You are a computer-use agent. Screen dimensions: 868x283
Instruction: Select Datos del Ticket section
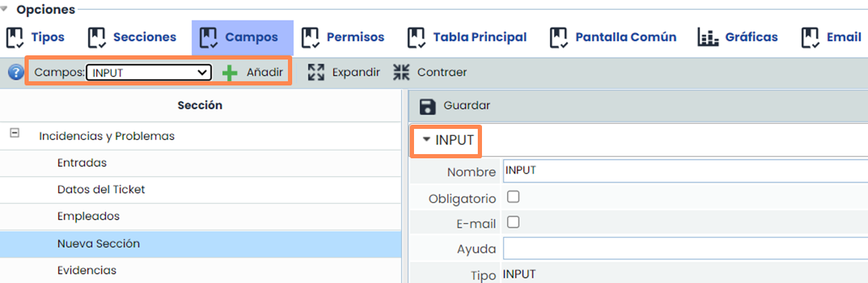[102, 189]
